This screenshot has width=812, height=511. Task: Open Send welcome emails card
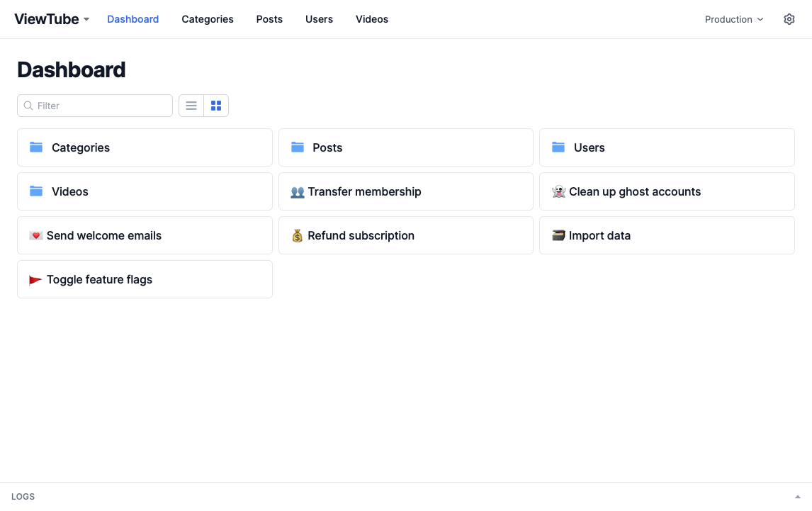coord(145,235)
